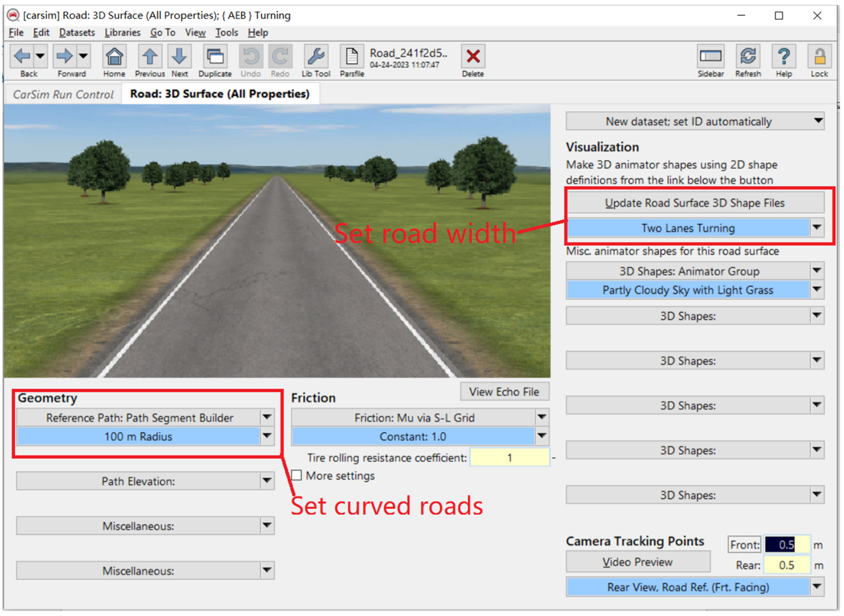This screenshot has height=616, width=844.
Task: Enable the More settings checkbox
Action: point(297,475)
